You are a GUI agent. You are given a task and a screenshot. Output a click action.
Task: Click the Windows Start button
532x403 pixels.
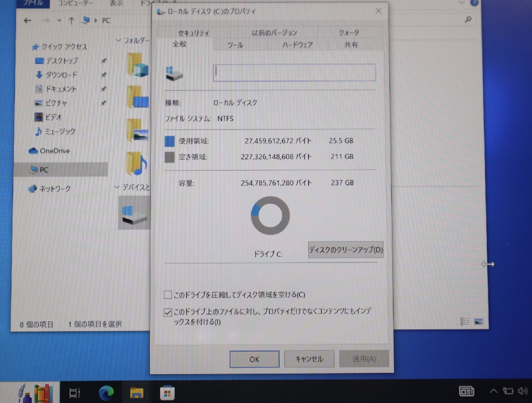(44, 392)
